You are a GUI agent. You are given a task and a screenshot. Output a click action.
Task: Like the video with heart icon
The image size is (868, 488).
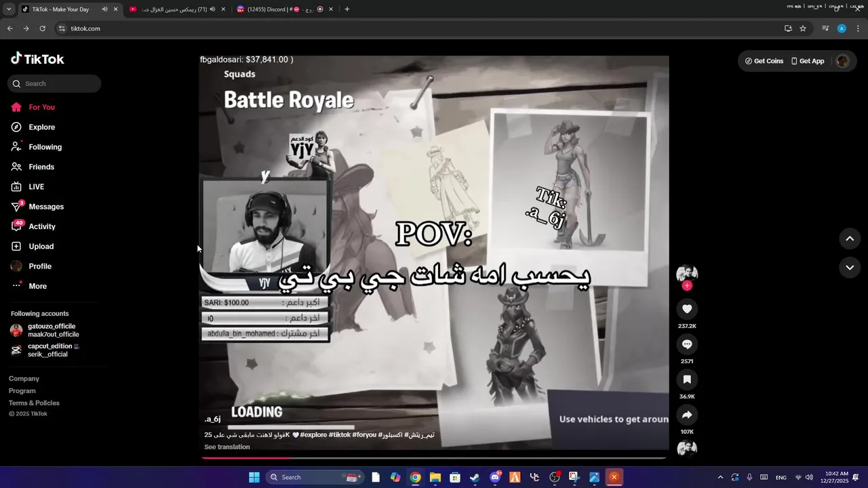[687, 309]
